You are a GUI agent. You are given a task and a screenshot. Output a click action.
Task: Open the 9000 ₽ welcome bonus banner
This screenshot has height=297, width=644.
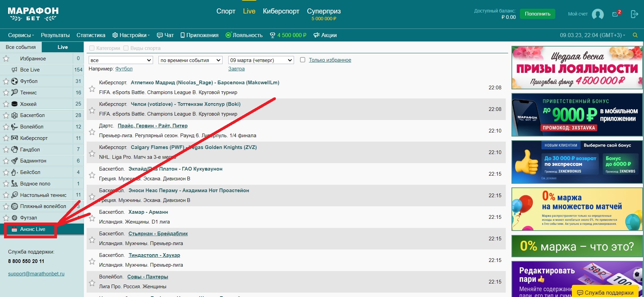(x=577, y=115)
